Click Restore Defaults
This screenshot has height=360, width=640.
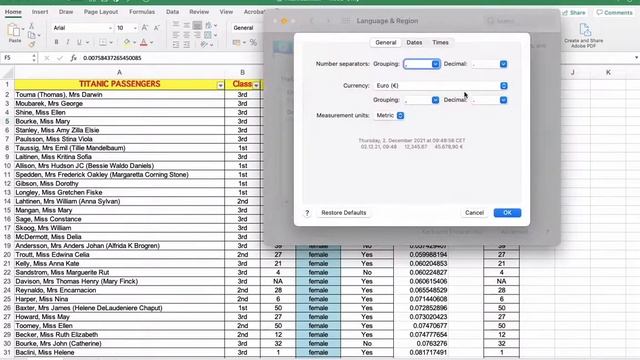point(344,213)
